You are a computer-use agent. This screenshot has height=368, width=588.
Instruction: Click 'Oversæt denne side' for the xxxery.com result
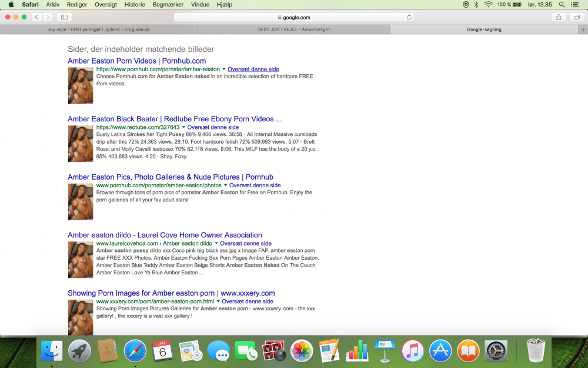pyautogui.click(x=248, y=301)
